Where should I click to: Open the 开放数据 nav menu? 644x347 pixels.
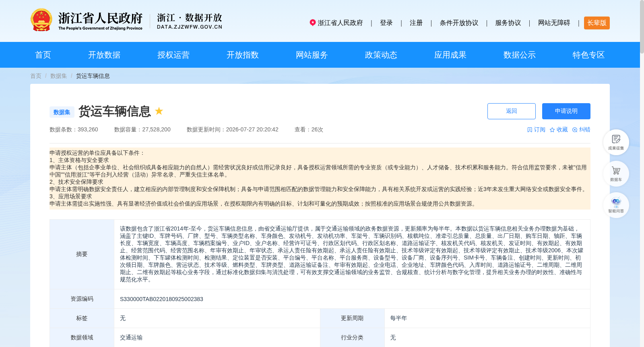tap(104, 55)
